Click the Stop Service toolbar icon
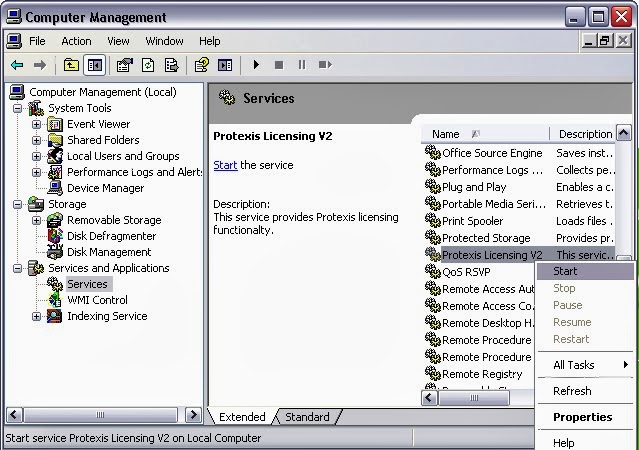 [279, 65]
